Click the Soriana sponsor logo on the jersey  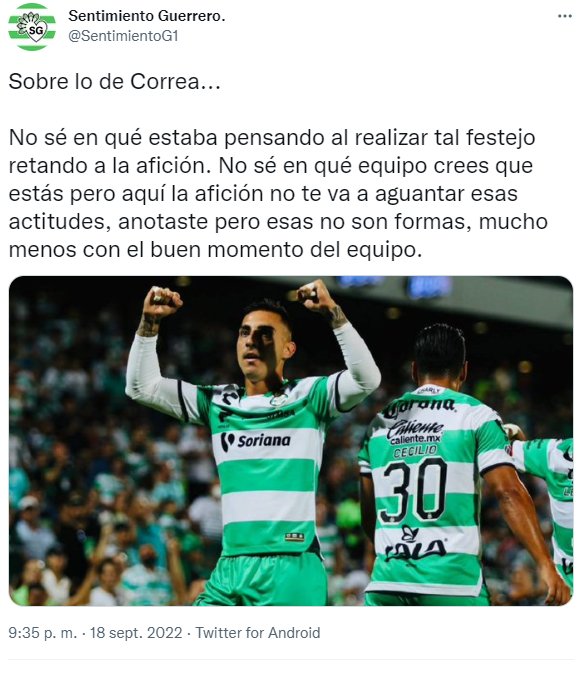(256, 441)
